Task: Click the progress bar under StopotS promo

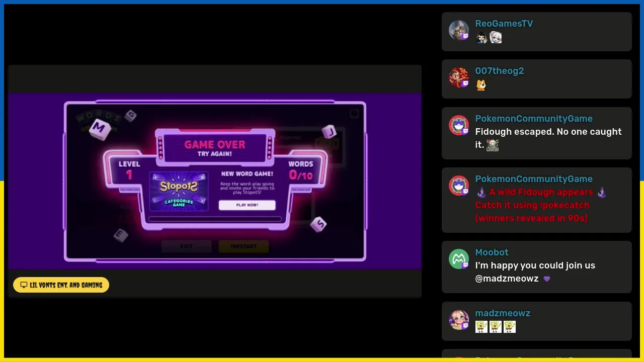Action: pyautogui.click(x=215, y=219)
